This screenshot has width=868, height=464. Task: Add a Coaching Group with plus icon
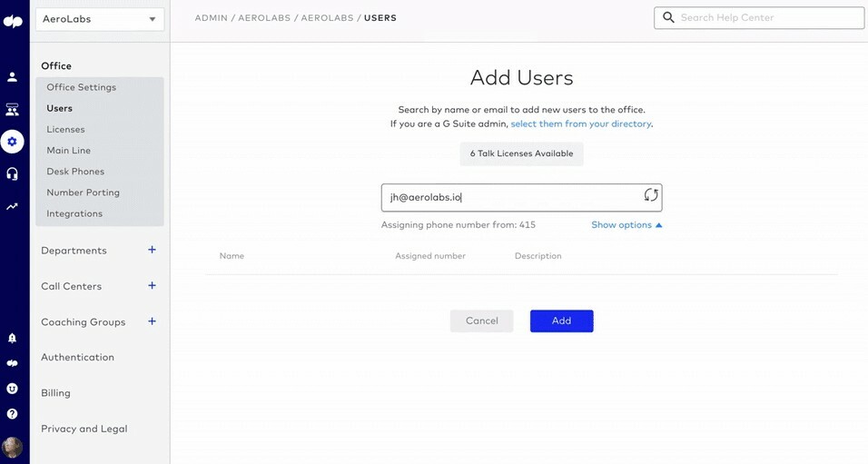coord(152,321)
